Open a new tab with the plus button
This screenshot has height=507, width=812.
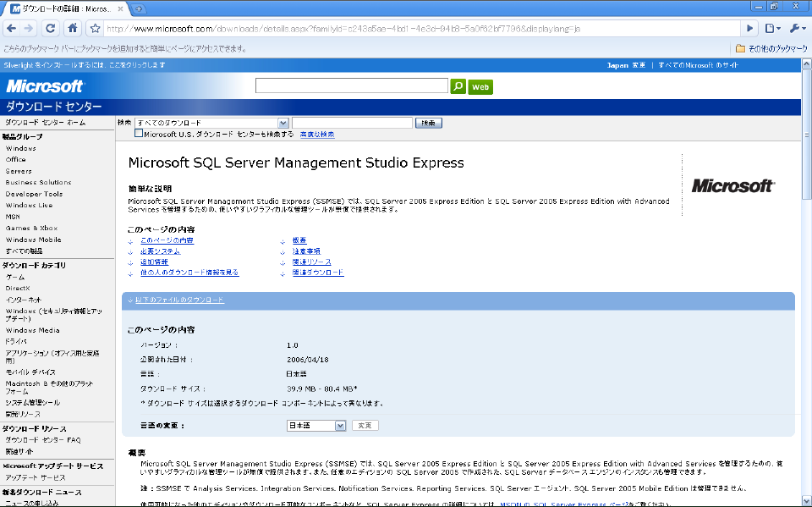coord(138,8)
